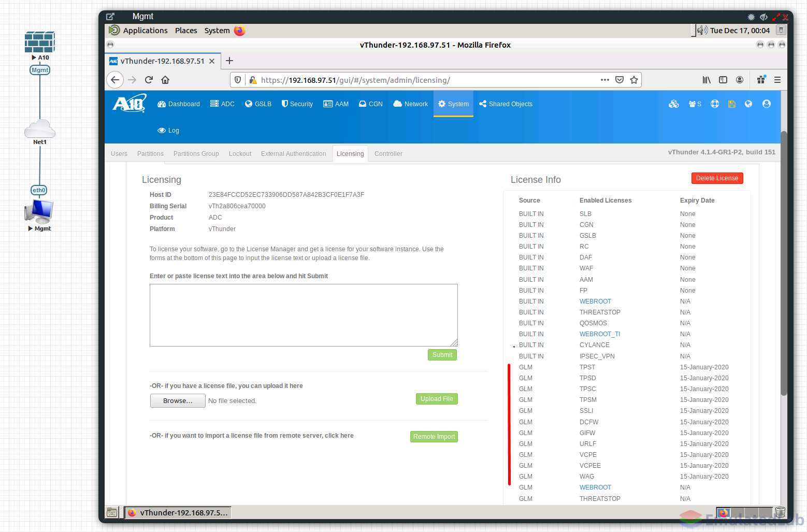Launch Firefox from the top panel icon
This screenshot has width=807, height=532.
click(239, 30)
